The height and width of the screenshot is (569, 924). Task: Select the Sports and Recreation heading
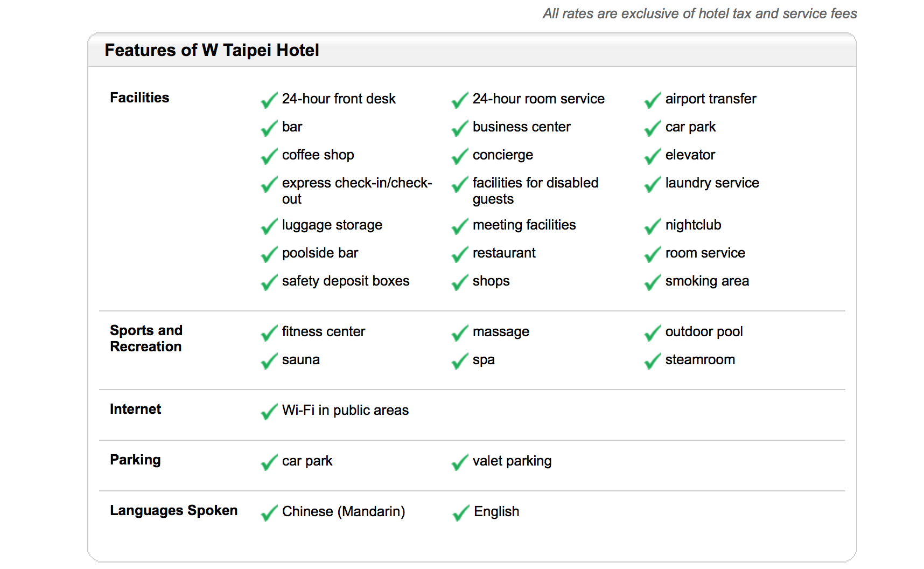tap(146, 338)
